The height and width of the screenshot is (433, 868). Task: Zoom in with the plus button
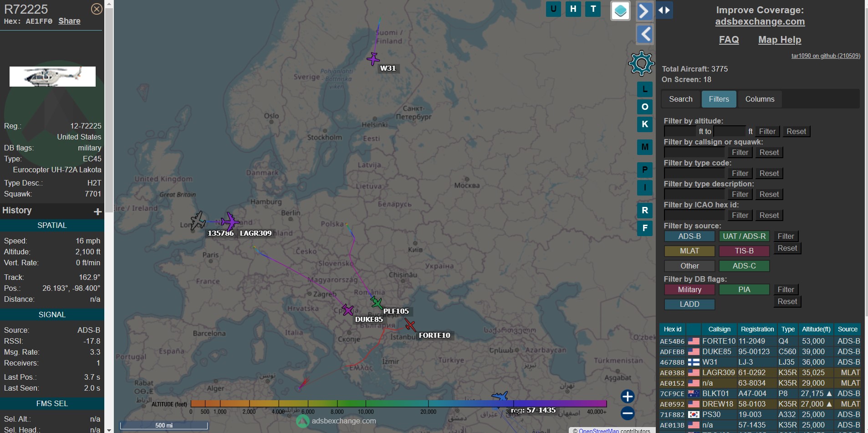628,397
